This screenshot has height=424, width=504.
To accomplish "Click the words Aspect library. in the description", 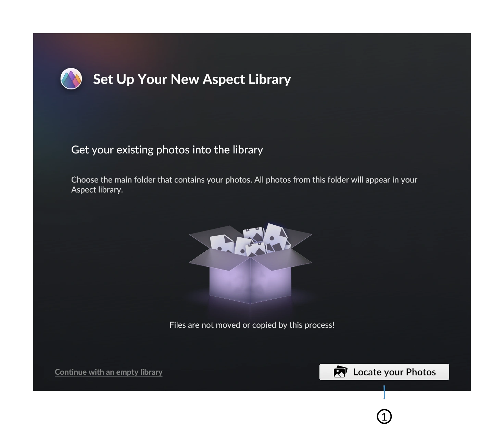I will pos(97,190).
